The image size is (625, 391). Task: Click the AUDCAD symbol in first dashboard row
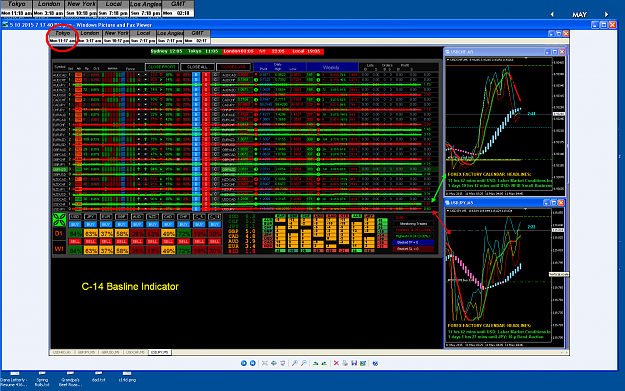pyautogui.click(x=59, y=75)
